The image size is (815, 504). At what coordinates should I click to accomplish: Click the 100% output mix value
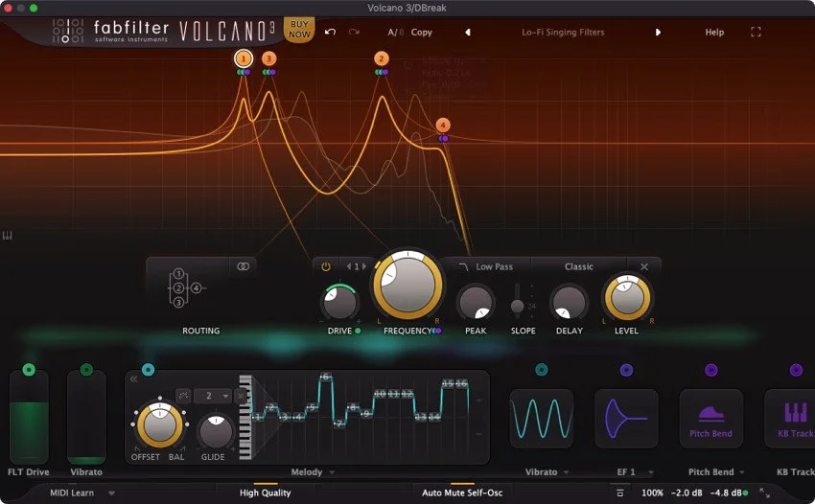[652, 493]
